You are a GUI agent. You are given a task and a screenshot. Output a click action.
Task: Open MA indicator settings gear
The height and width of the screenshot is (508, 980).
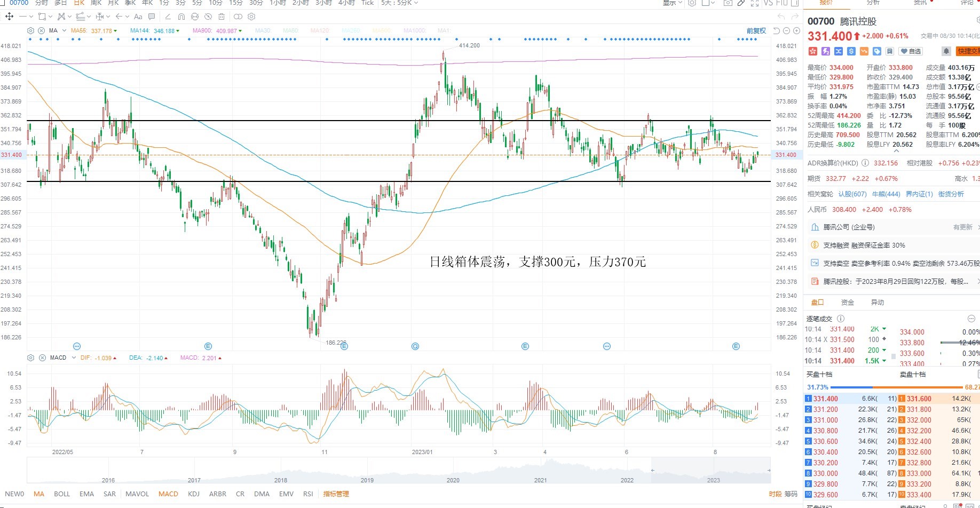[30, 31]
